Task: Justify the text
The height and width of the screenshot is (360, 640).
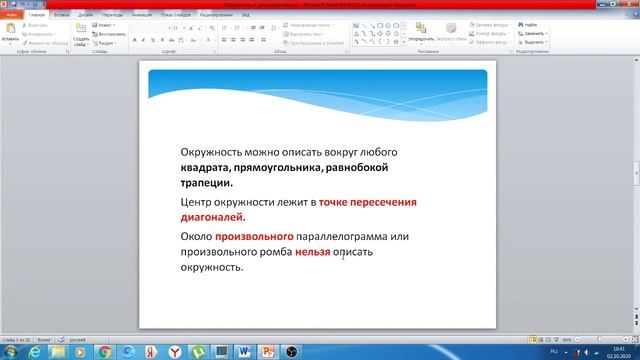Action: (x=252, y=40)
